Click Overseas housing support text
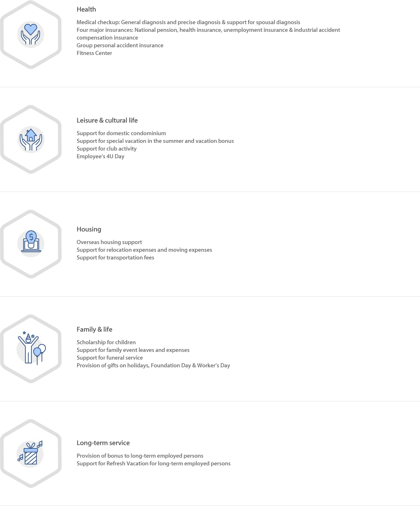The width and height of the screenshot is (420, 506). tap(109, 242)
